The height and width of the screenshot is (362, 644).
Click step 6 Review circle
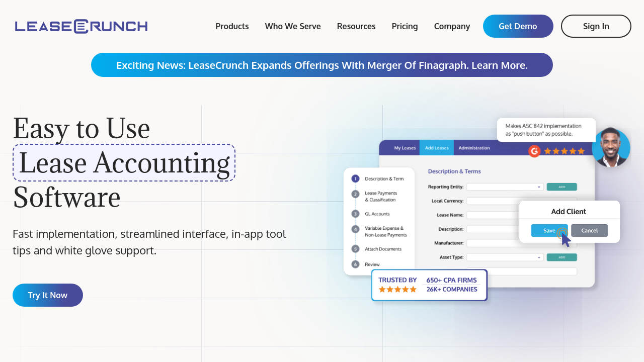click(355, 264)
